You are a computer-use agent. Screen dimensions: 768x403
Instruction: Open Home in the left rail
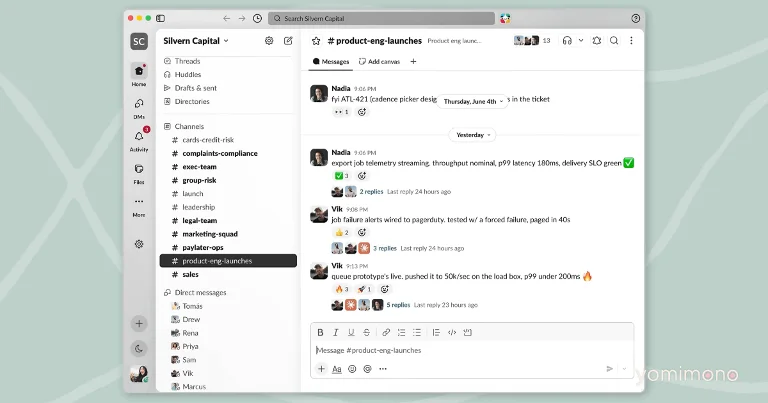point(139,75)
